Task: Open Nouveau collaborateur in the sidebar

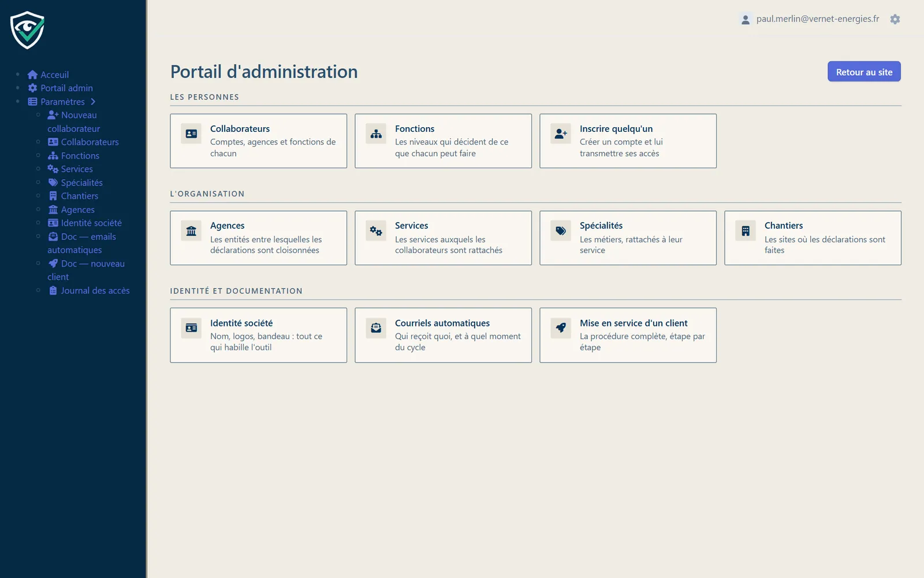Action: 73,122
